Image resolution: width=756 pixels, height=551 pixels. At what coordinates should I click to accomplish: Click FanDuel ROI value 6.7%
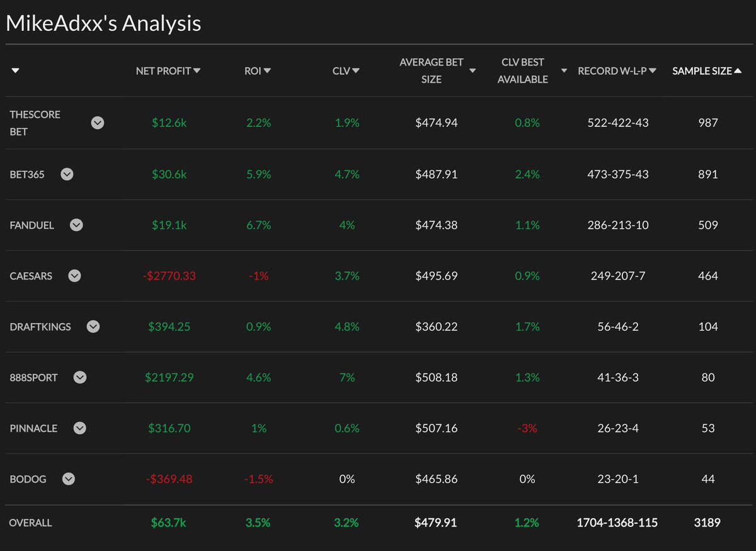[x=258, y=225]
